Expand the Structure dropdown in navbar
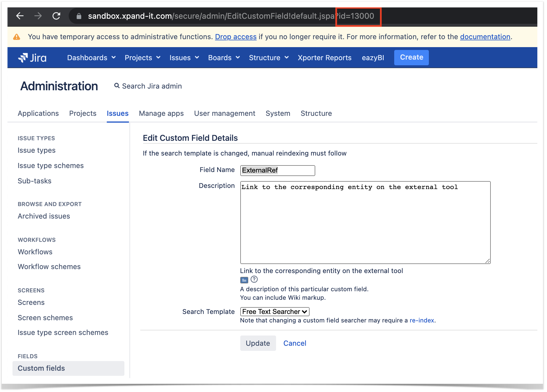Screen dimensions: 547x392 pyautogui.click(x=269, y=58)
